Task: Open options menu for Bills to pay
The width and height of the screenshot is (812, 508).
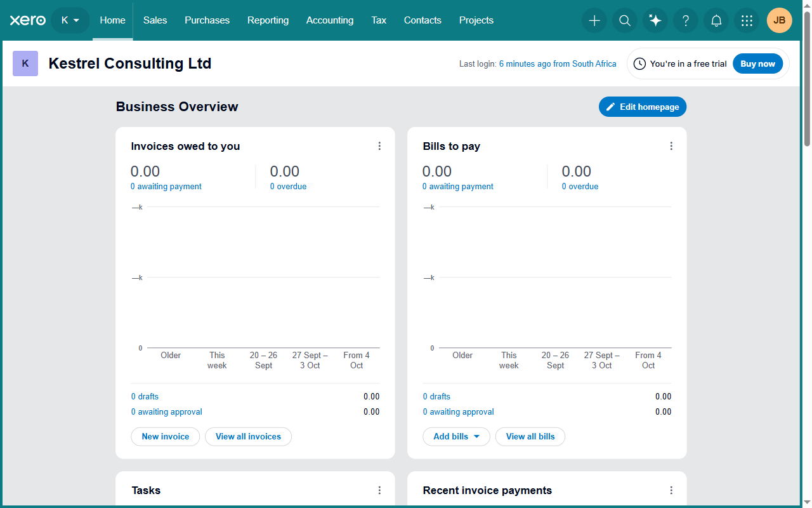Action: (x=671, y=146)
